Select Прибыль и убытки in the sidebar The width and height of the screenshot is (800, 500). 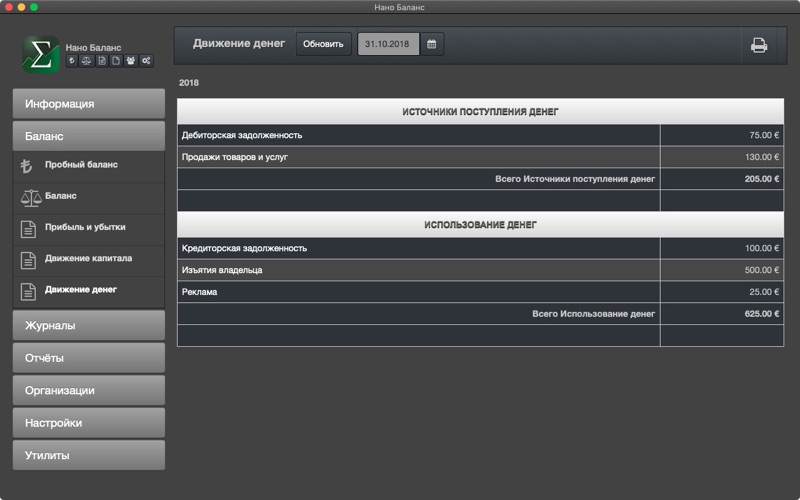coord(89,228)
